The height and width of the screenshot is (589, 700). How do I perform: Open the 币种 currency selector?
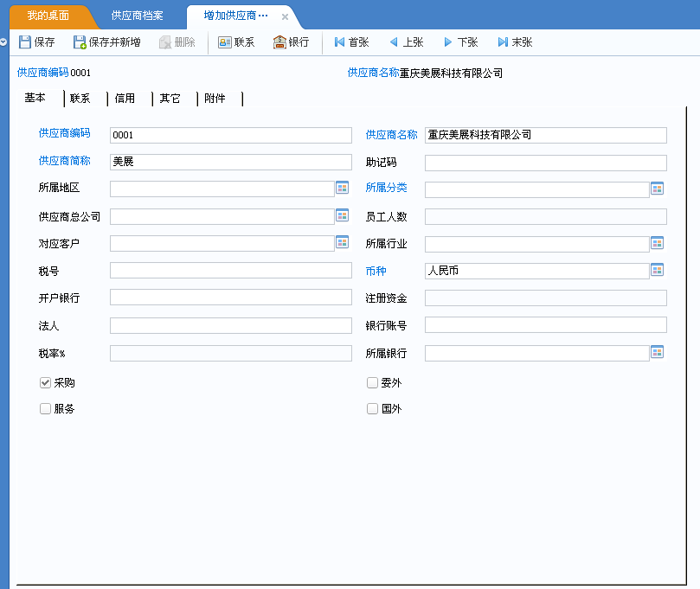click(657, 271)
